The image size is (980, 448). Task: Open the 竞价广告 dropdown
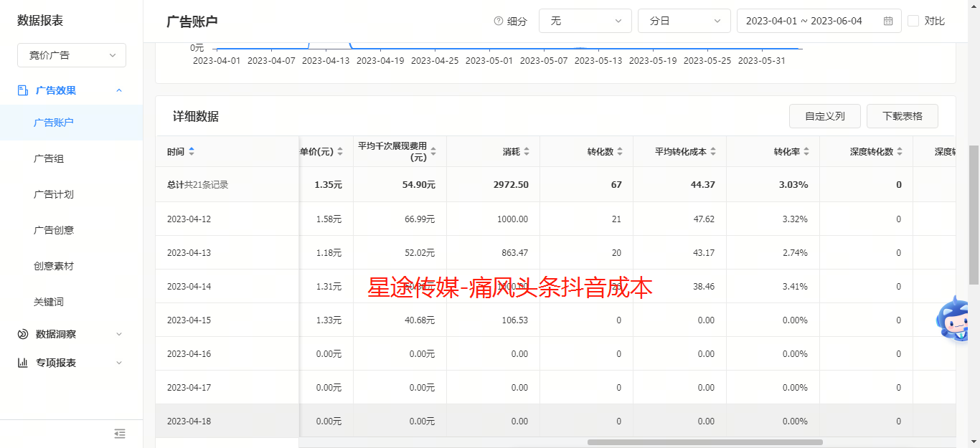71,55
